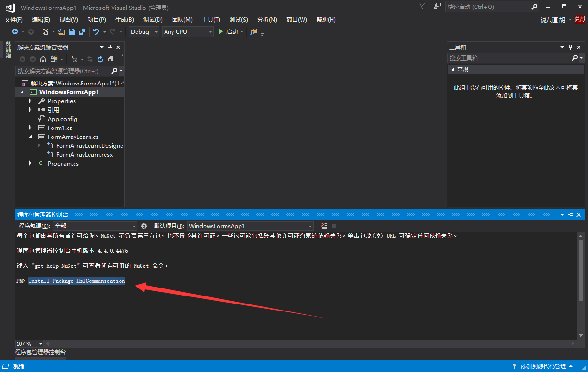Open the Any CPU platform dropdown
The height and width of the screenshot is (372, 588).
tap(188, 32)
